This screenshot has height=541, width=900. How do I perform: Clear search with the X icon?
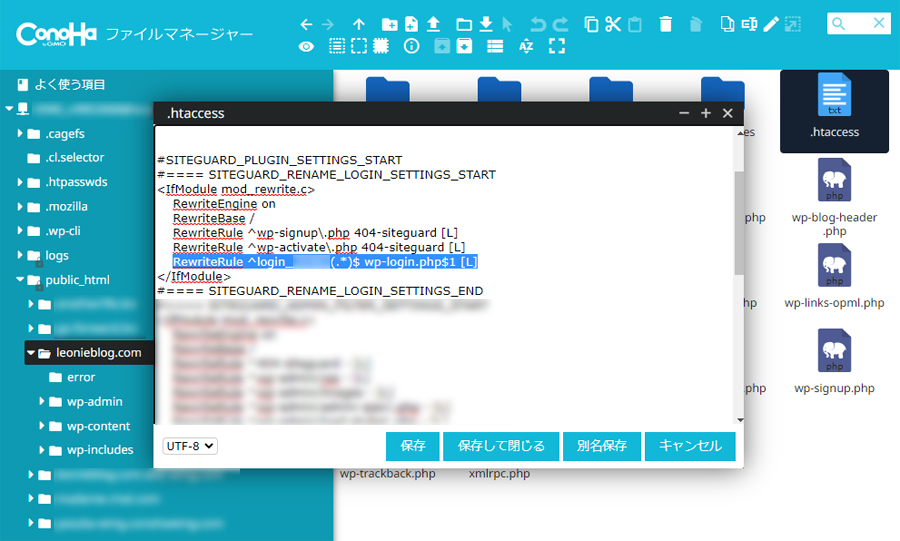[x=879, y=24]
